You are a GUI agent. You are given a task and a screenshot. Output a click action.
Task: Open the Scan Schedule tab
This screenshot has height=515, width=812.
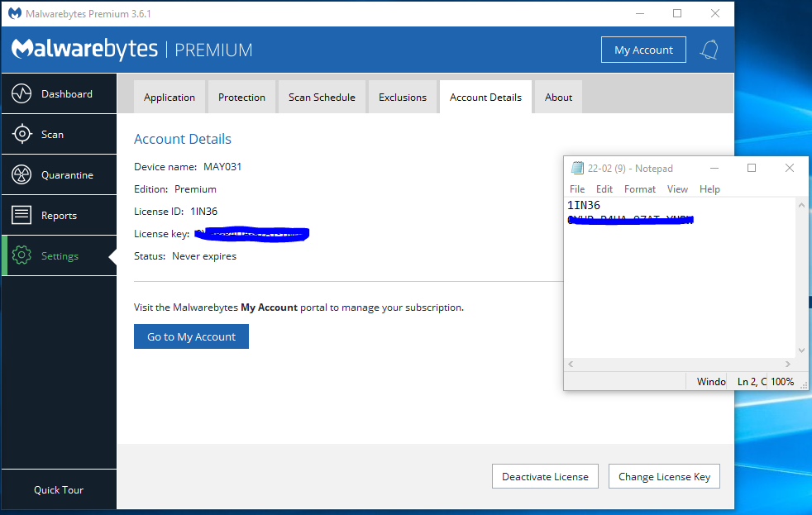tap(322, 98)
